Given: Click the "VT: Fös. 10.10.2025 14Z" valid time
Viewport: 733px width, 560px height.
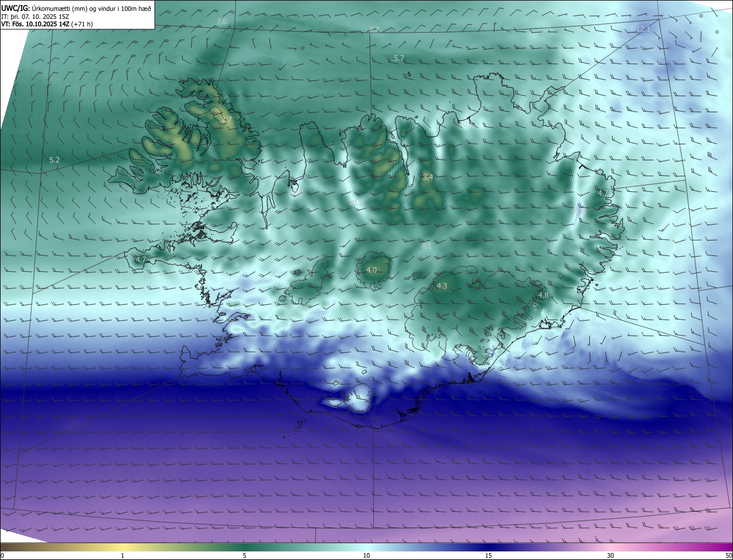Looking at the screenshot, I should pyautogui.click(x=35, y=24).
